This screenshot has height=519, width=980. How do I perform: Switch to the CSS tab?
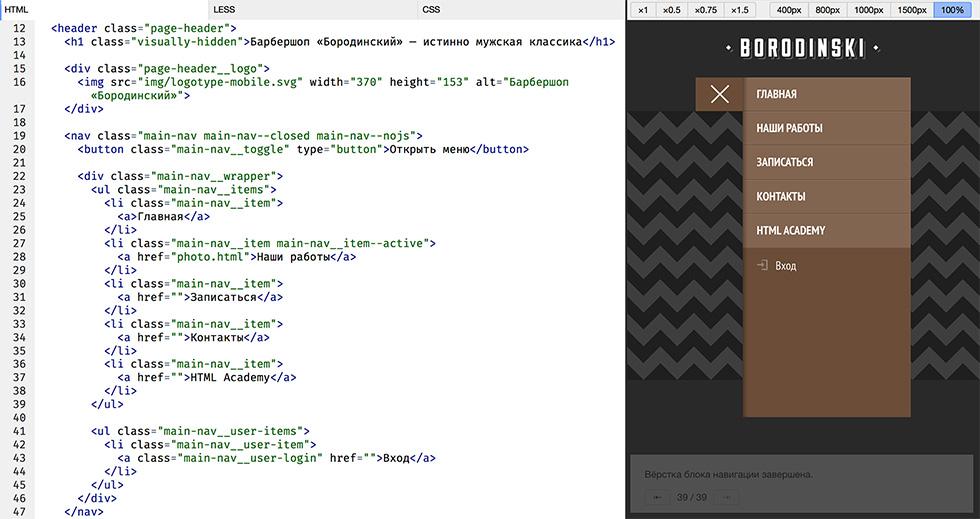[431, 9]
